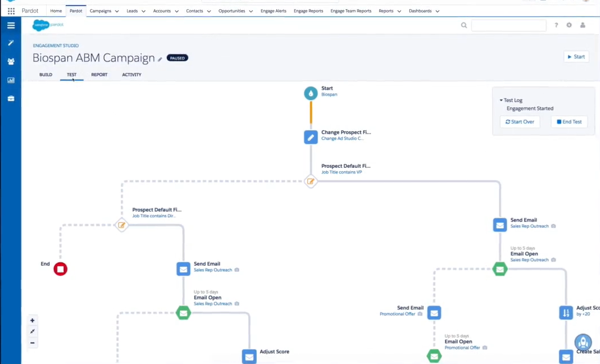The height and width of the screenshot is (364, 600).
Task: Select Send Email Promotional Offer node
Action: tap(434, 313)
